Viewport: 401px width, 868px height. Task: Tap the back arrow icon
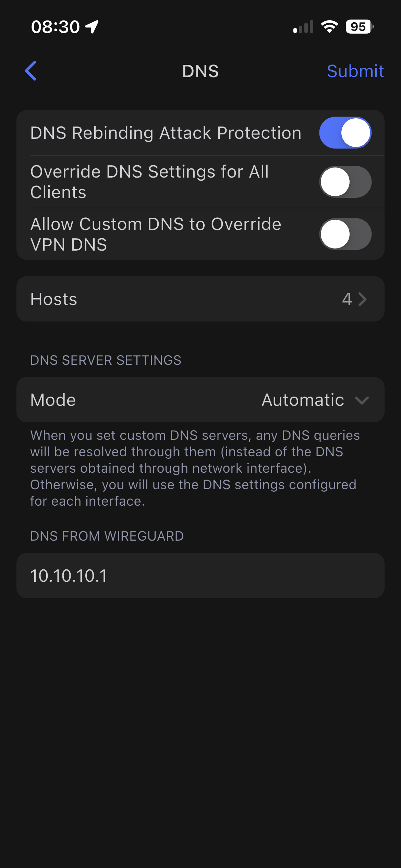(31, 71)
